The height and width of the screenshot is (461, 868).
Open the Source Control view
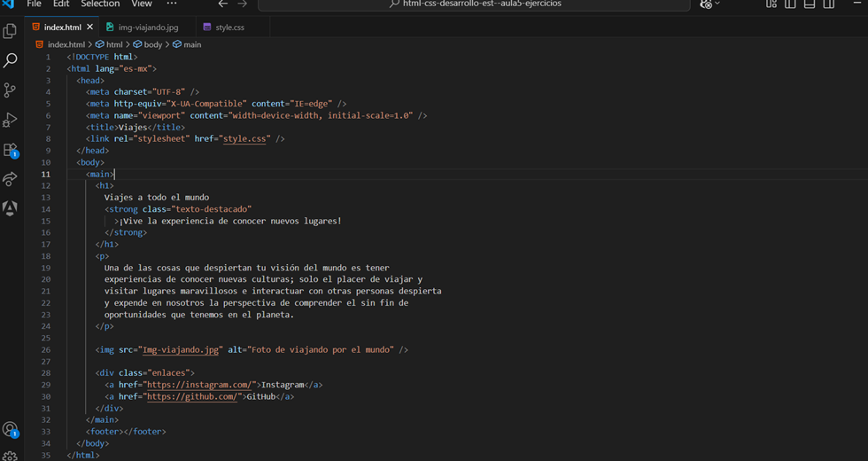(x=10, y=90)
